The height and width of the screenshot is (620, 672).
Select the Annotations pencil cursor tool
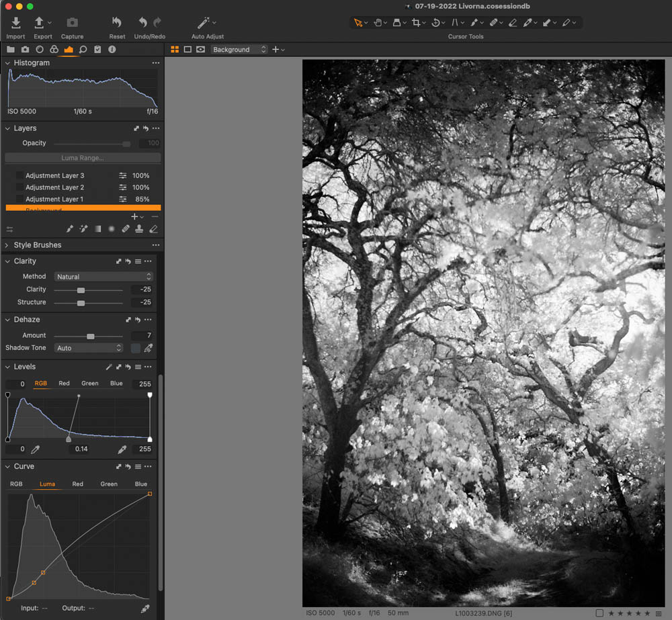[x=566, y=23]
